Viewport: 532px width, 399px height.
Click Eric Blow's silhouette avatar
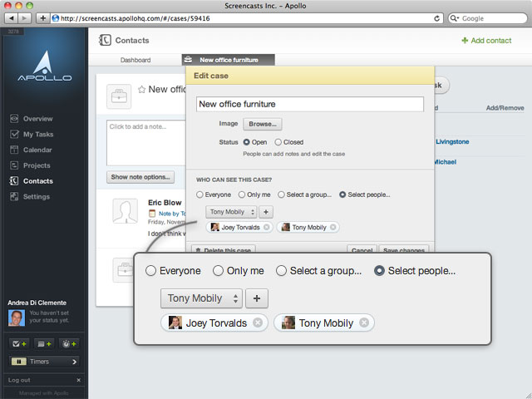point(126,211)
